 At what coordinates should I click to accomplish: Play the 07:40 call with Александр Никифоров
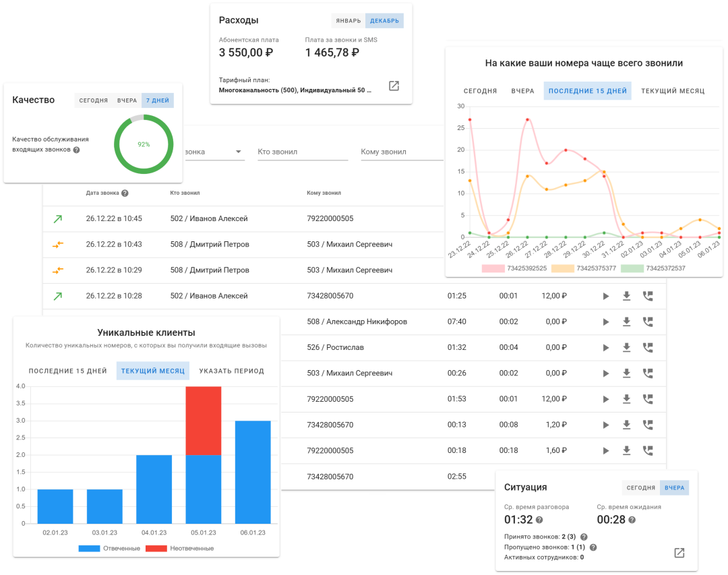click(605, 322)
